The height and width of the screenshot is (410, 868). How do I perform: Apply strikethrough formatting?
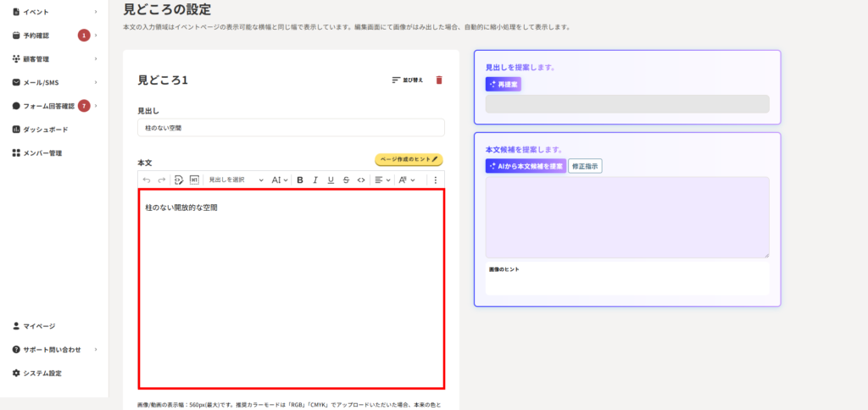click(346, 180)
